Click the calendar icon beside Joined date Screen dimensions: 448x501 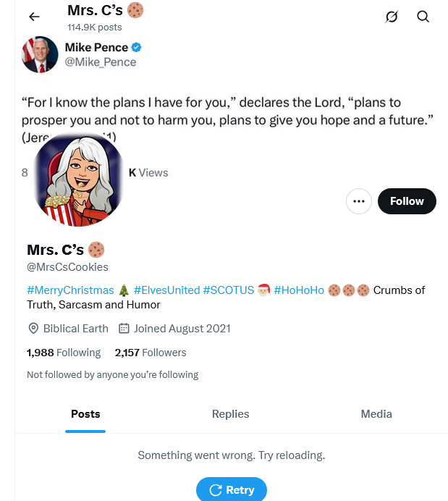[x=124, y=328]
